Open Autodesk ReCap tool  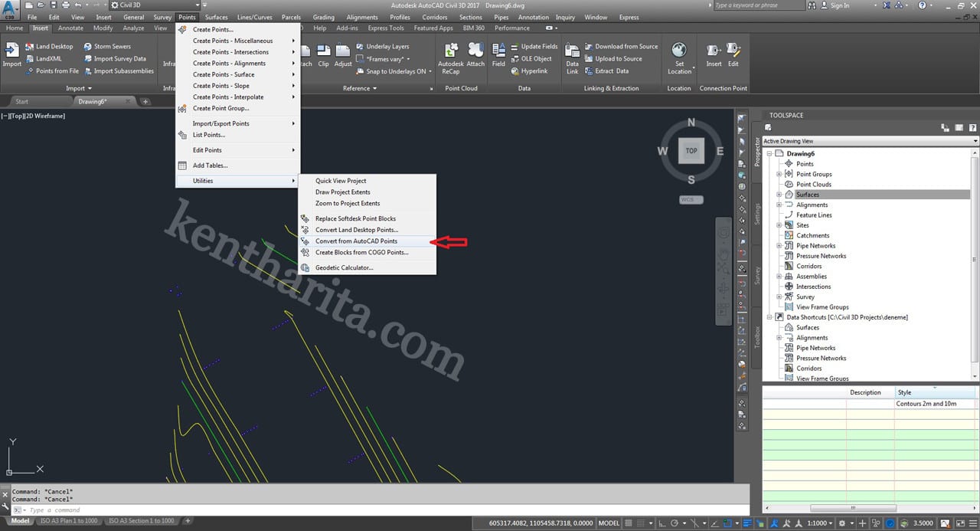(x=450, y=55)
